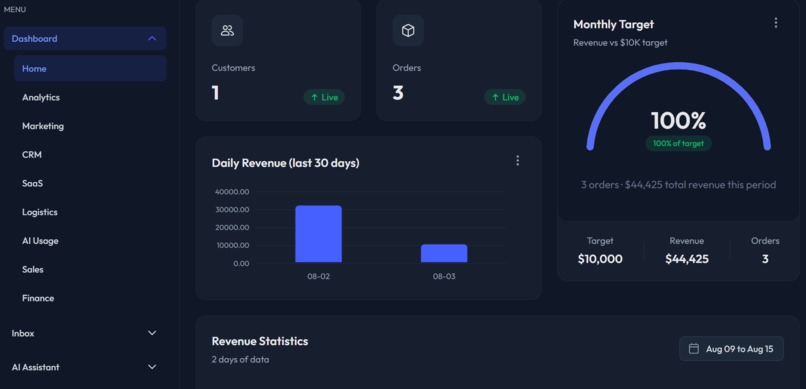Click the Orders count 3 on Orders card

398,93
